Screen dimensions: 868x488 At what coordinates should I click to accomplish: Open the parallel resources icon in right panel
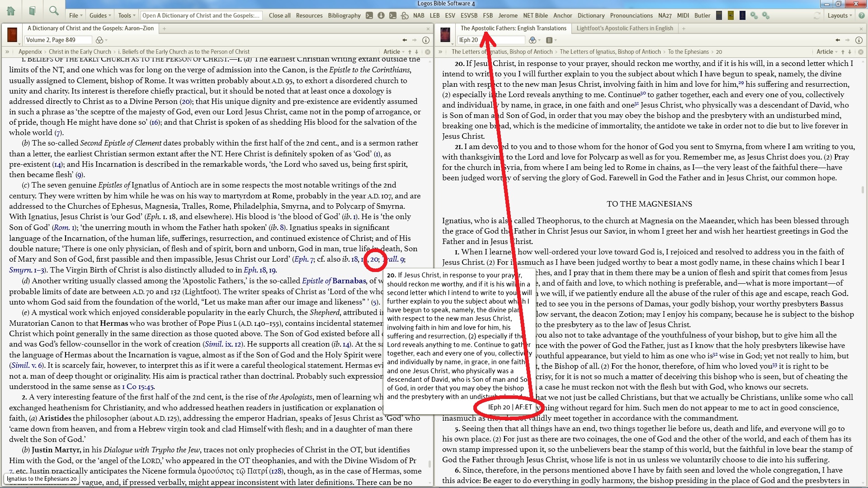pyautogui.click(x=549, y=40)
